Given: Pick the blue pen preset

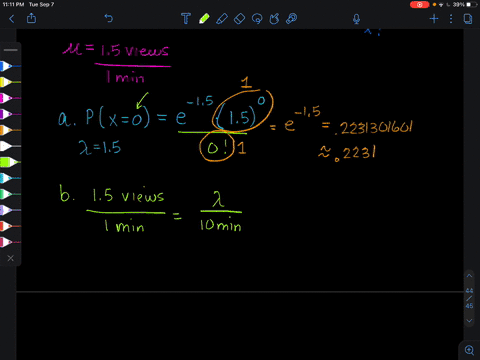Looking at the screenshot, I should point(10,66).
